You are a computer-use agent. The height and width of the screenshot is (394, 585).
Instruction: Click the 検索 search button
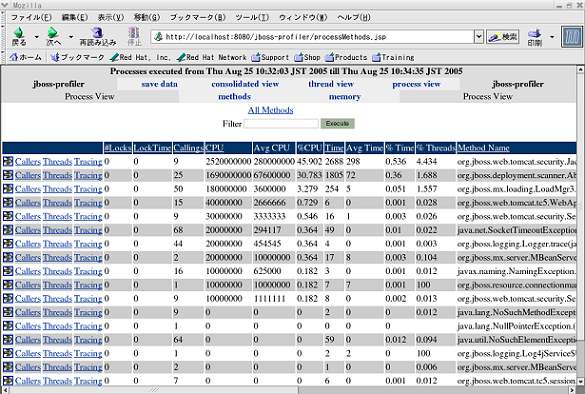pyautogui.click(x=503, y=37)
